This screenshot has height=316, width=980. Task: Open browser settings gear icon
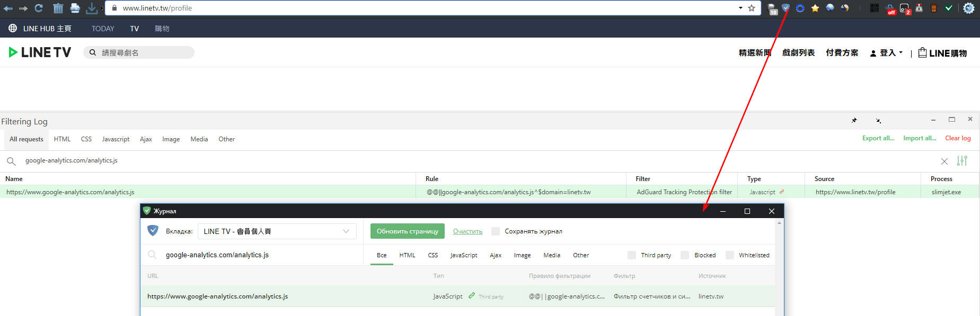969,8
